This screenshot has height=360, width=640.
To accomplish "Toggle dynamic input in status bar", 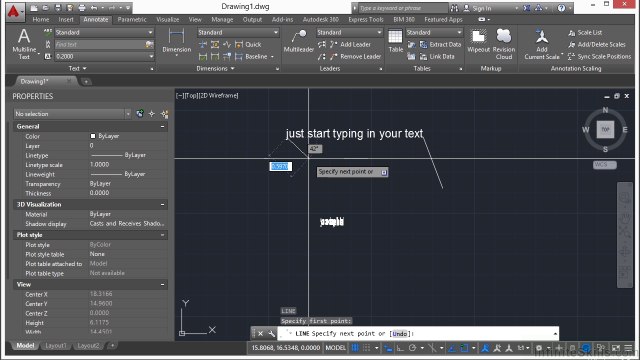I will (388, 348).
